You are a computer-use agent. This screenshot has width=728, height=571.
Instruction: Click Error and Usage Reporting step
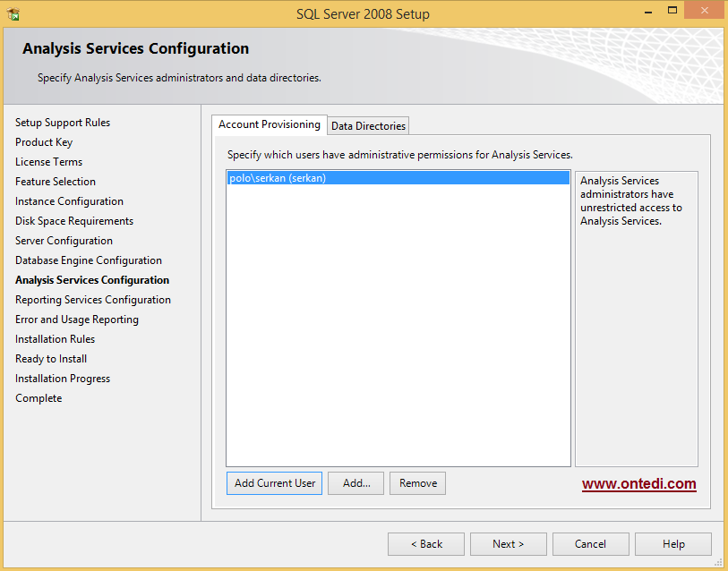click(x=77, y=320)
